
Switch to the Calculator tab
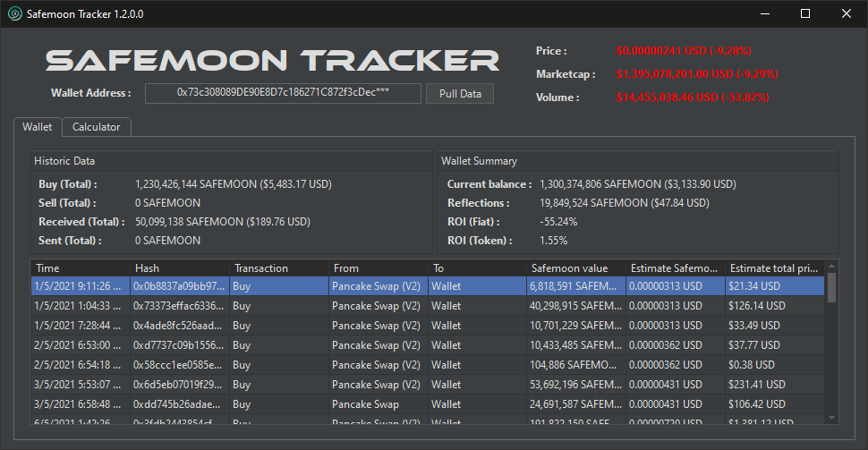[97, 127]
